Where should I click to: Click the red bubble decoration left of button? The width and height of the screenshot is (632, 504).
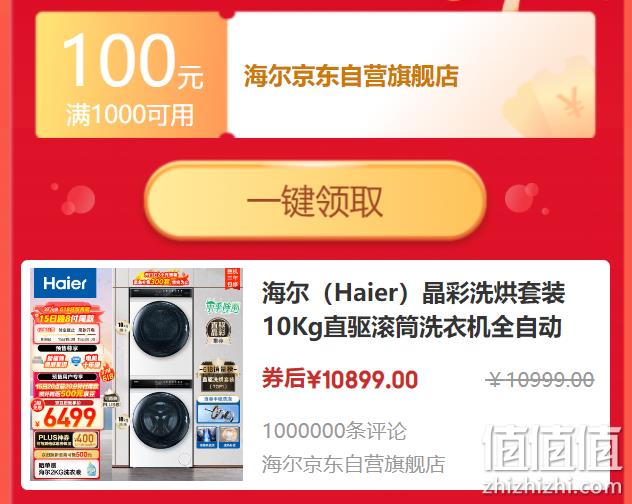[77, 199]
